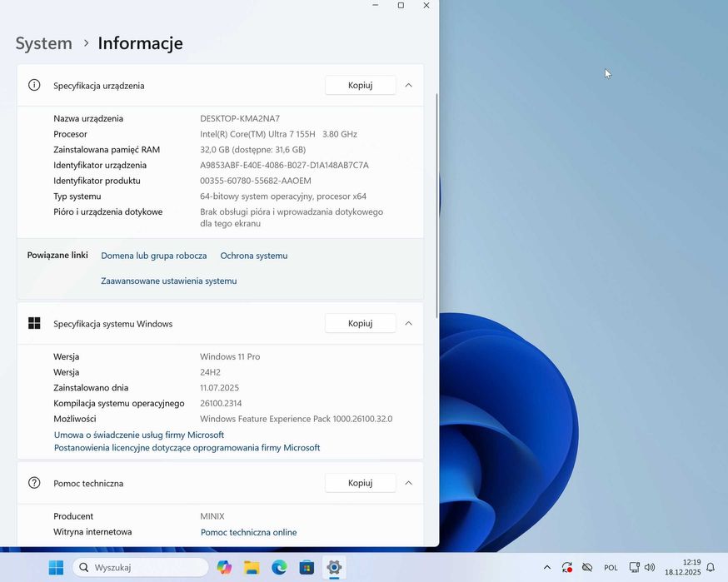Screen dimensions: 728x582
Task: Open the Pomoc techniczna online link
Action: 248,532
